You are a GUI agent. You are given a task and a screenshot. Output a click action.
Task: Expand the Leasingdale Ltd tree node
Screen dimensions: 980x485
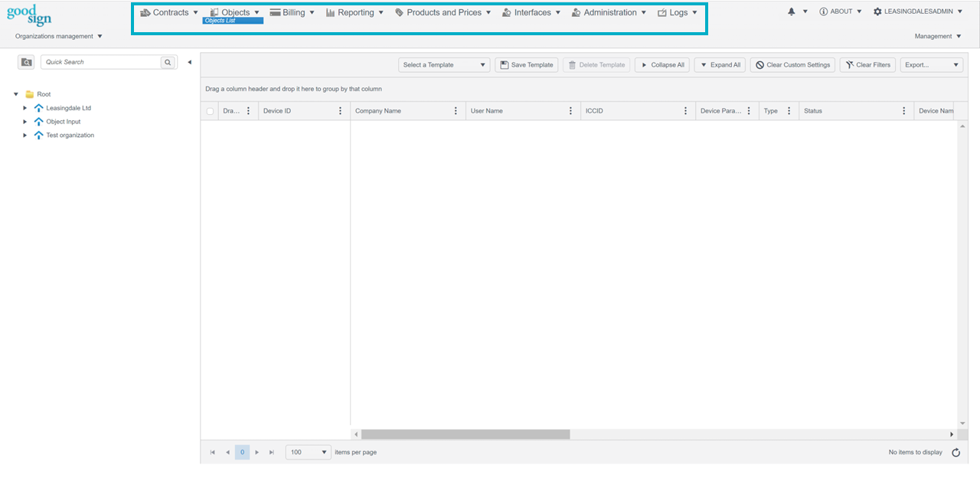25,108
